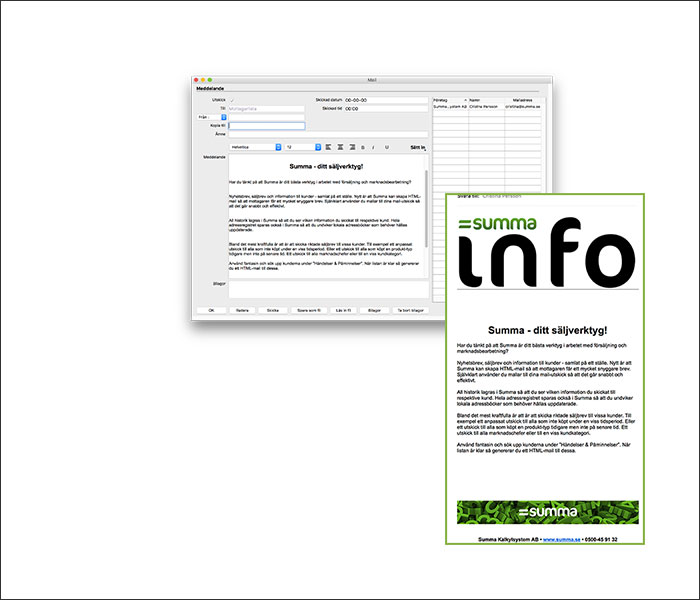Click the 'Skickad datum' field
Image resolution: width=700 pixels, height=600 pixels.
pos(386,100)
